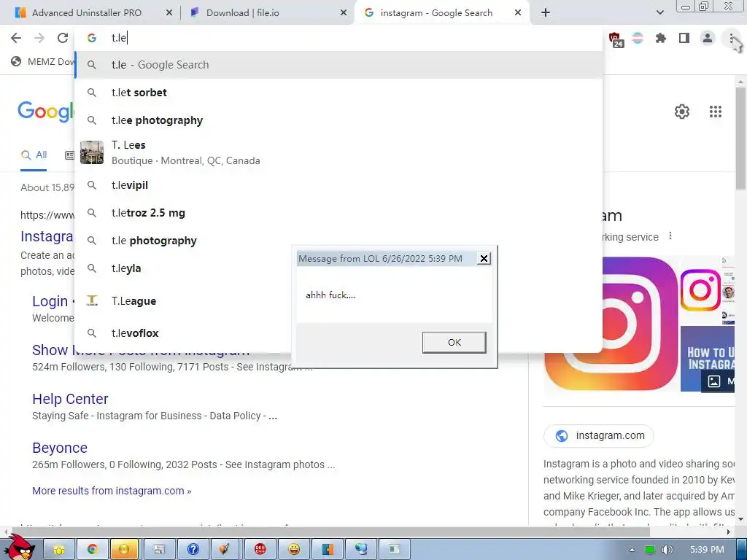Open the blue help question mark taskbar icon

click(193, 550)
